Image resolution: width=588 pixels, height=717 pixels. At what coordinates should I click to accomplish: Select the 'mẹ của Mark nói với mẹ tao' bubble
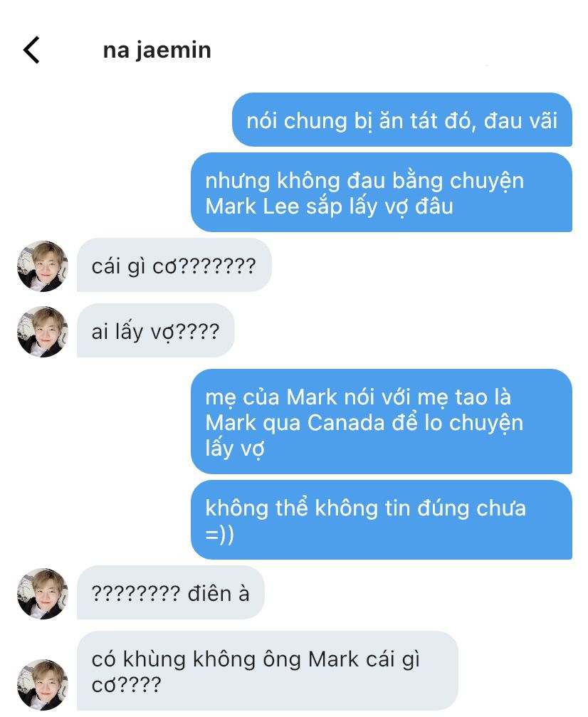(x=382, y=422)
